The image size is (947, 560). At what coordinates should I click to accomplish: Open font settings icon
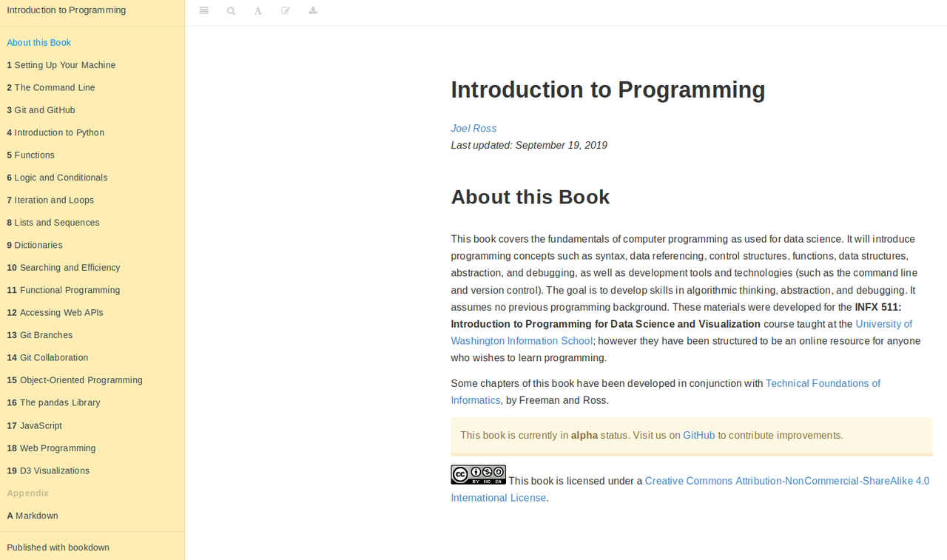[258, 11]
